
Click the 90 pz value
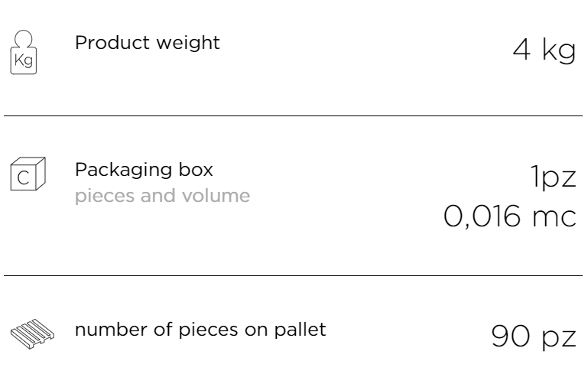coord(534,337)
